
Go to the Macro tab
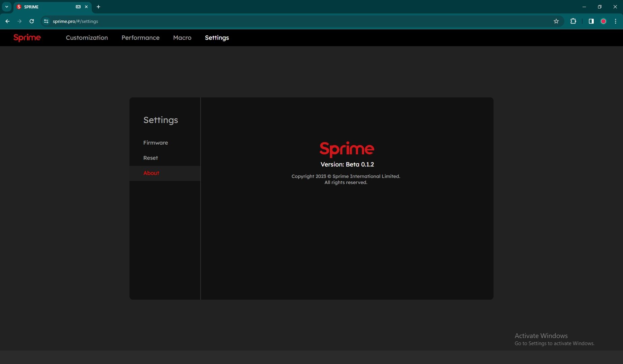[x=182, y=38]
